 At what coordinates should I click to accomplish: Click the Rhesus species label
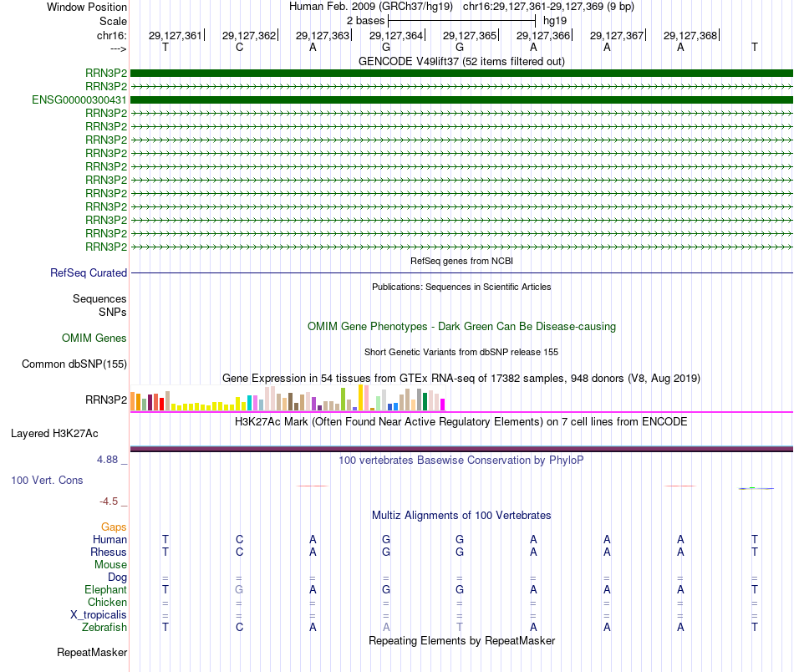[109, 552]
